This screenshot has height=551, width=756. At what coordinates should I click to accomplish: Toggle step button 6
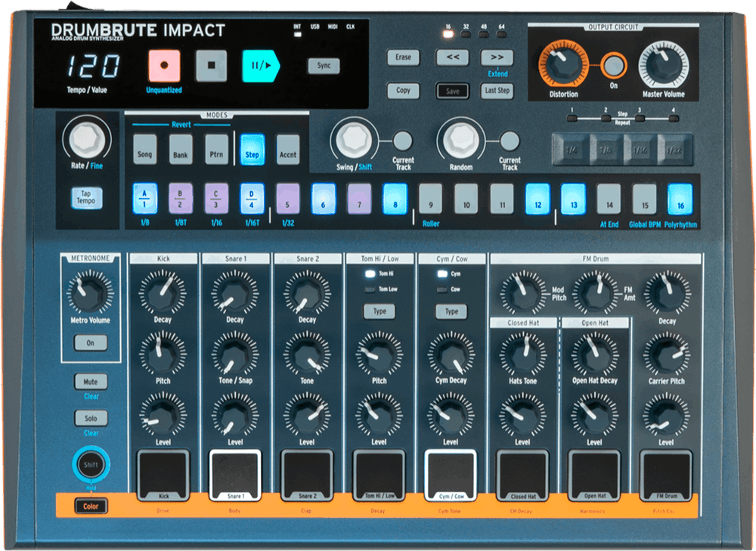point(324,198)
